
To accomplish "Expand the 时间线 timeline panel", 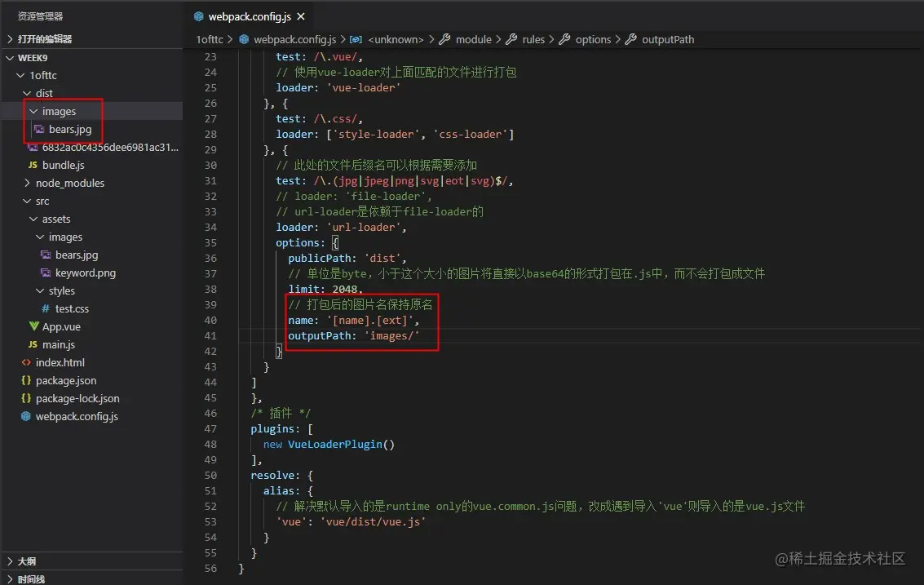I will click(10, 579).
